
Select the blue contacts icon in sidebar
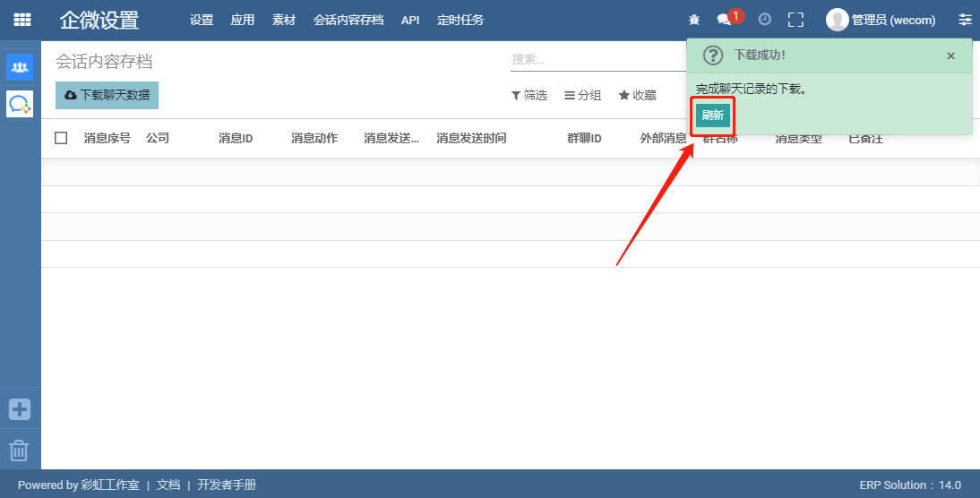click(x=20, y=67)
